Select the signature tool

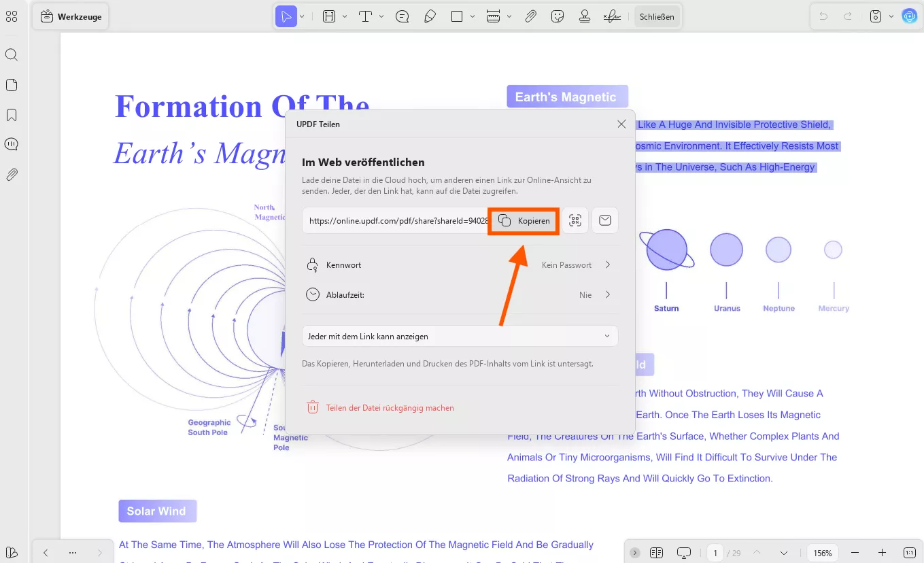tap(612, 16)
